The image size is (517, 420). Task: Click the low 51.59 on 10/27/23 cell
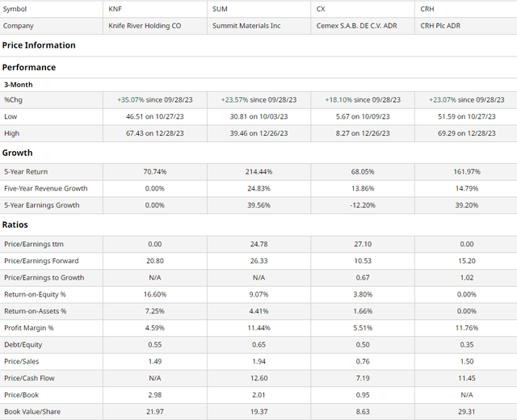click(467, 116)
